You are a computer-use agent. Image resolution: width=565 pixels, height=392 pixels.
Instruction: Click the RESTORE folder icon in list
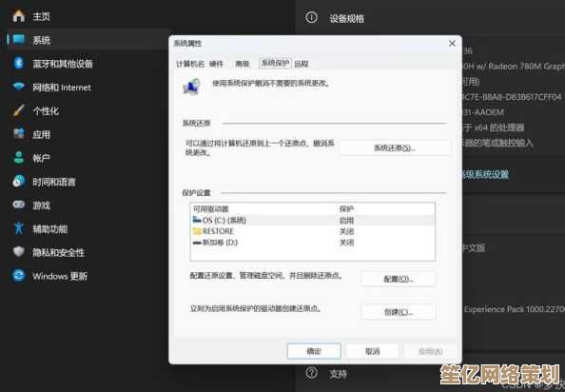point(197,231)
